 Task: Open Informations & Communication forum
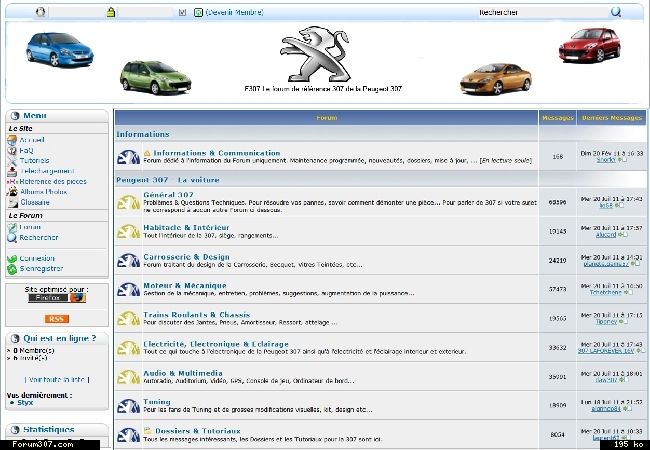click(216, 153)
